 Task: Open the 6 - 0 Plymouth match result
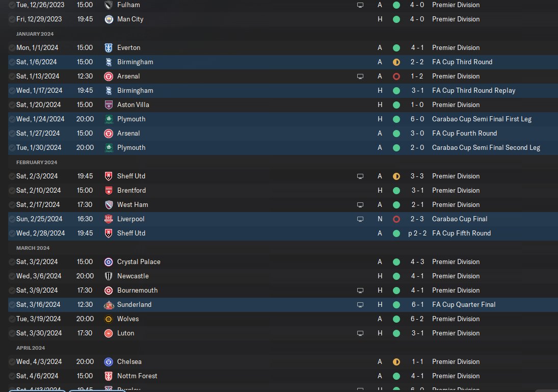417,119
